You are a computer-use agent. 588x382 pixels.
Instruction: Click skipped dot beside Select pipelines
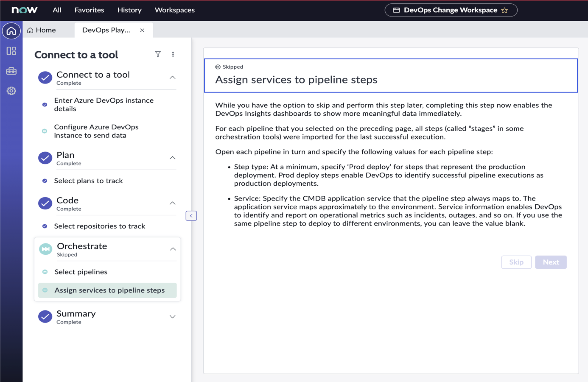[x=45, y=272]
